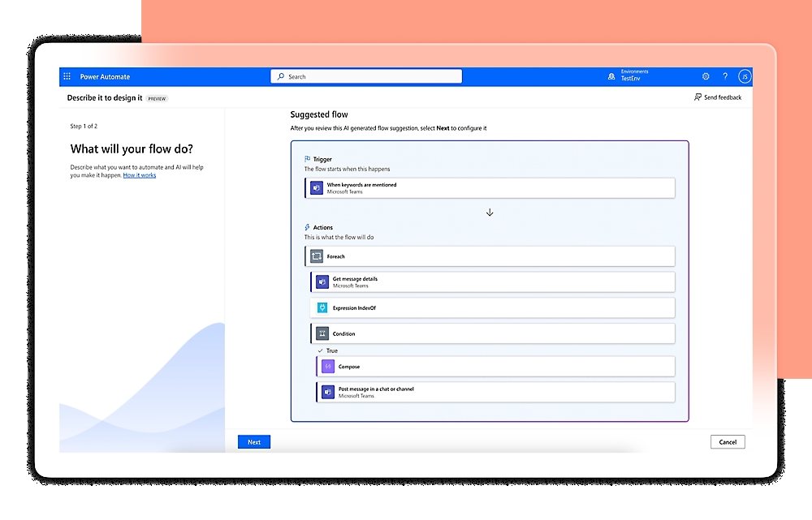Open the user account avatar
Image resolution: width=812 pixels, height=520 pixels.
pyautogui.click(x=745, y=76)
